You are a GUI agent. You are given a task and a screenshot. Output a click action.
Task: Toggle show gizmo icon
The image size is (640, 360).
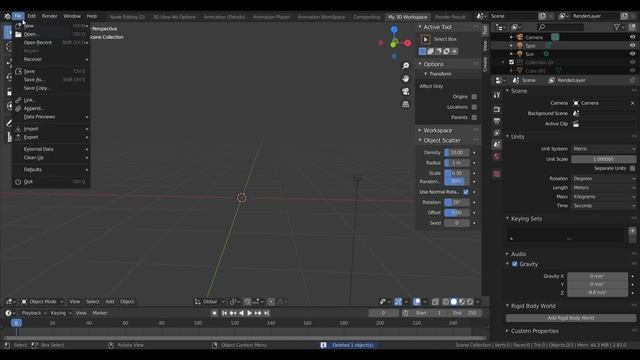398,302
